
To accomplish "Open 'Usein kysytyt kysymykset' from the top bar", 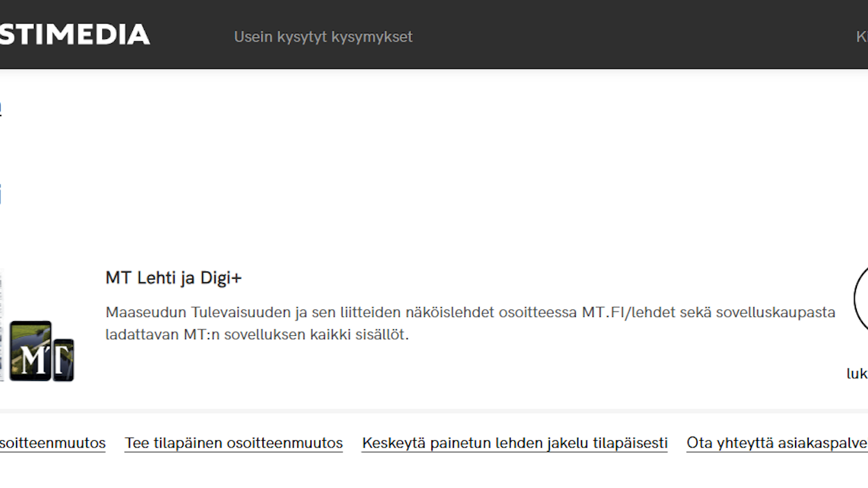I will point(323,37).
